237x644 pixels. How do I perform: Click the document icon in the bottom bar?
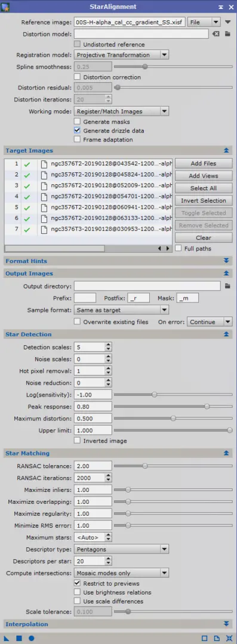[217, 638]
